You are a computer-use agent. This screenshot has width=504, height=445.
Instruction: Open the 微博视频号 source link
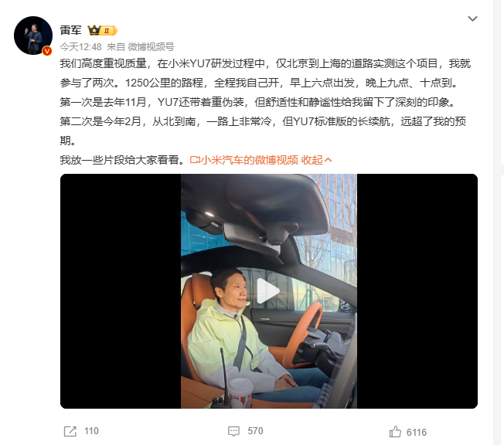[151, 47]
